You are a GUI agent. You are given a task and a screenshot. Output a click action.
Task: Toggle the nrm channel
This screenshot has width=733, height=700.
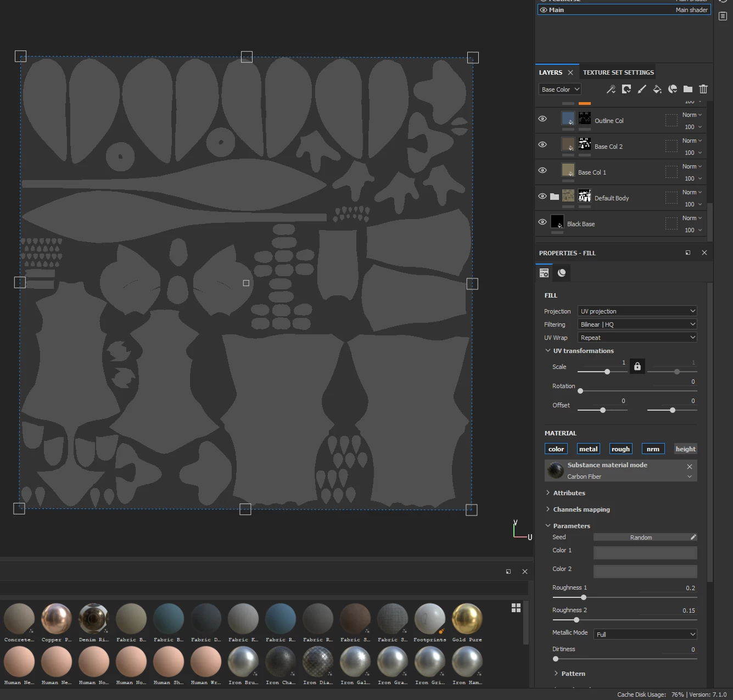coord(653,449)
